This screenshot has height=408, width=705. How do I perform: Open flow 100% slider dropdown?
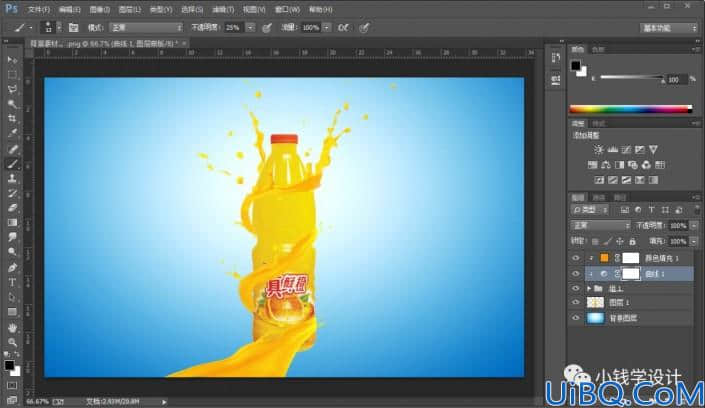pyautogui.click(x=327, y=27)
